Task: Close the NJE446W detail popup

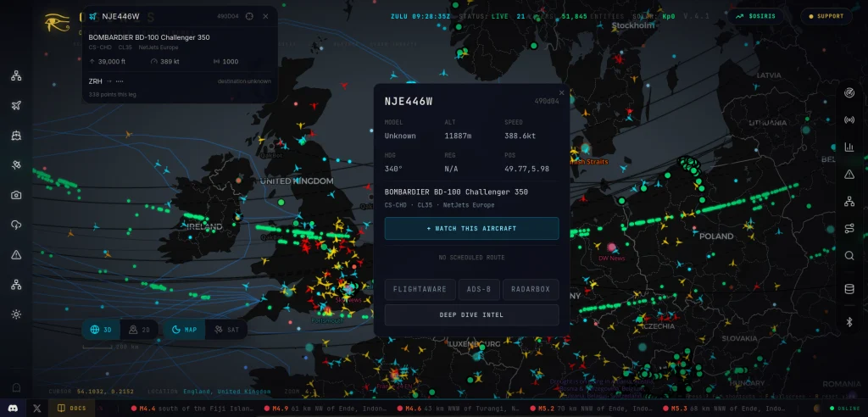Action: [x=562, y=93]
